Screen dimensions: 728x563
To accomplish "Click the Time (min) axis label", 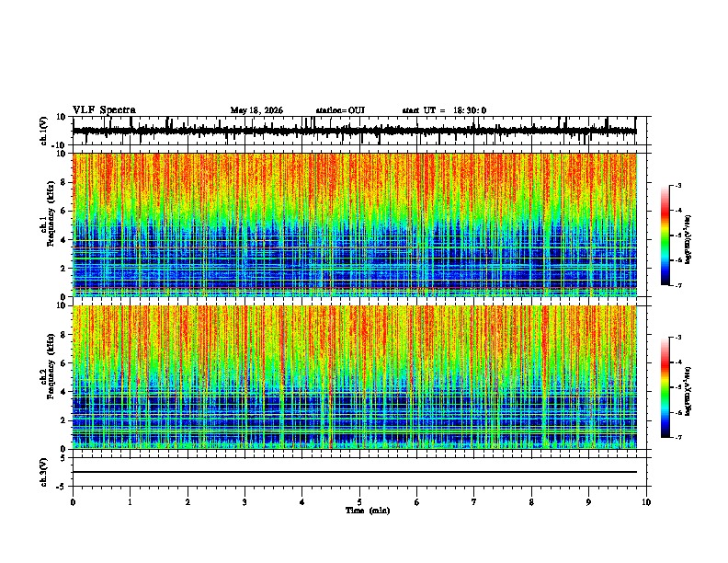I will 368,511.
